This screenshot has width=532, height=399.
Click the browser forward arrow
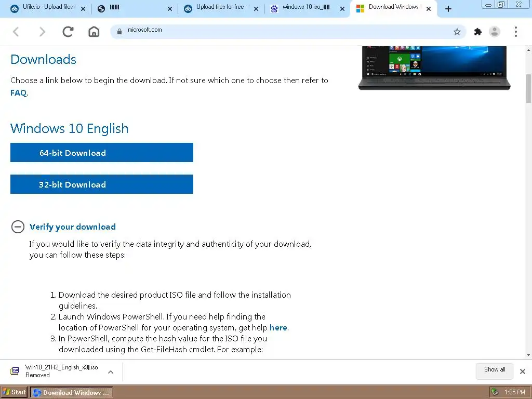(42, 32)
